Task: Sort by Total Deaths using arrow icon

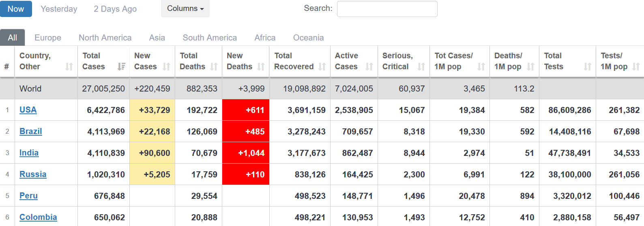Action: click(x=214, y=66)
